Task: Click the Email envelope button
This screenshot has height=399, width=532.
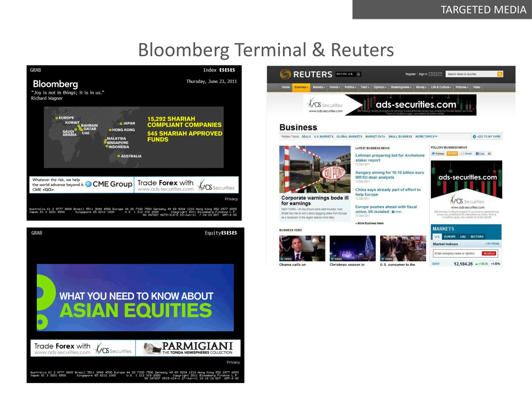Action: [x=466, y=154]
